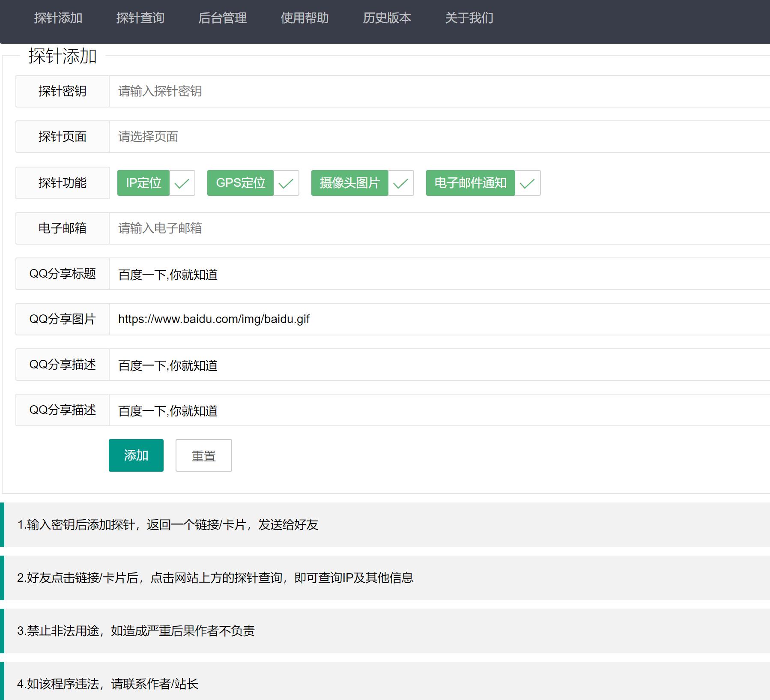Toggle the IP定位 probe feature off
This screenshot has width=770, height=700.
(x=144, y=183)
